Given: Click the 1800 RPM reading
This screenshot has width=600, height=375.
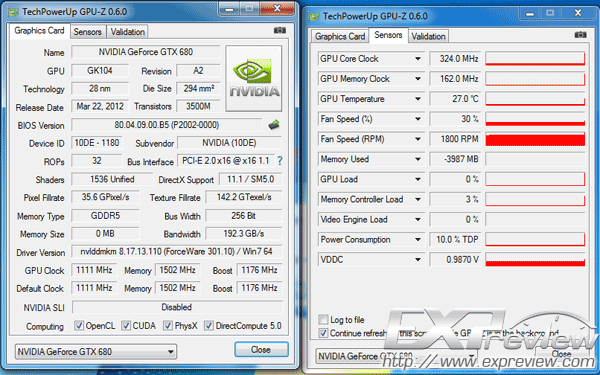Looking at the screenshot, I should click(x=455, y=139).
